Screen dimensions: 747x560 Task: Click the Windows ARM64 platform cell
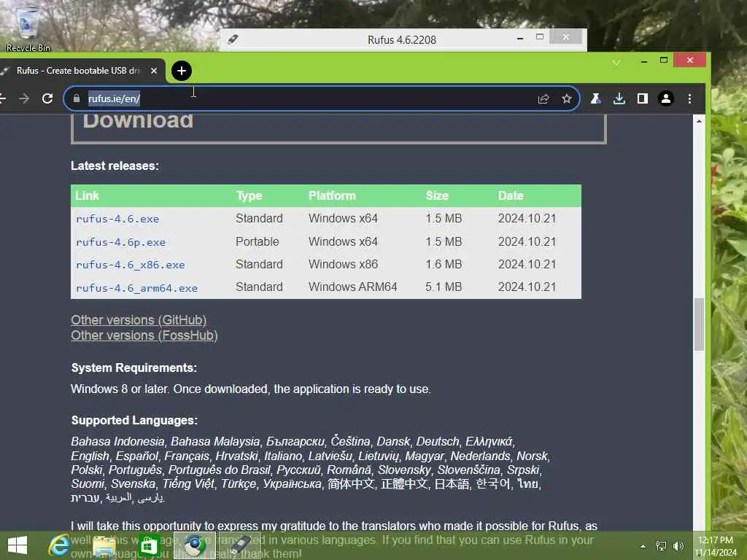coord(352,287)
